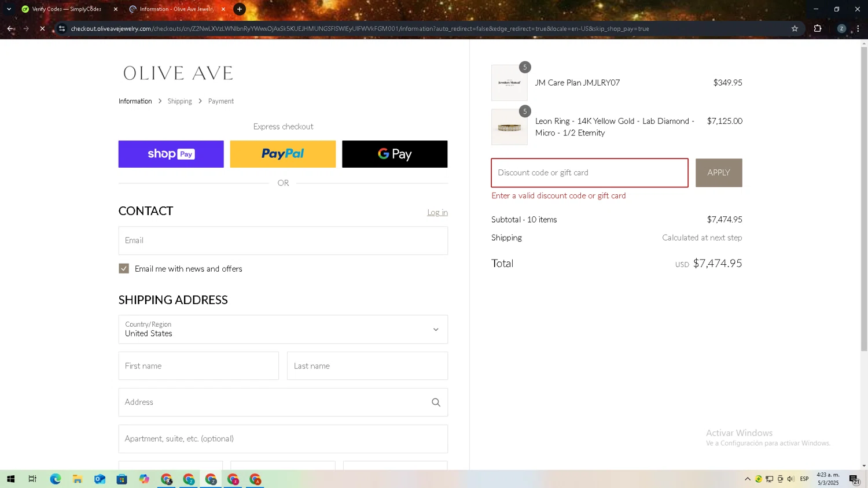Check out with PayPal
Image resolution: width=868 pixels, height=488 pixels.
point(283,154)
